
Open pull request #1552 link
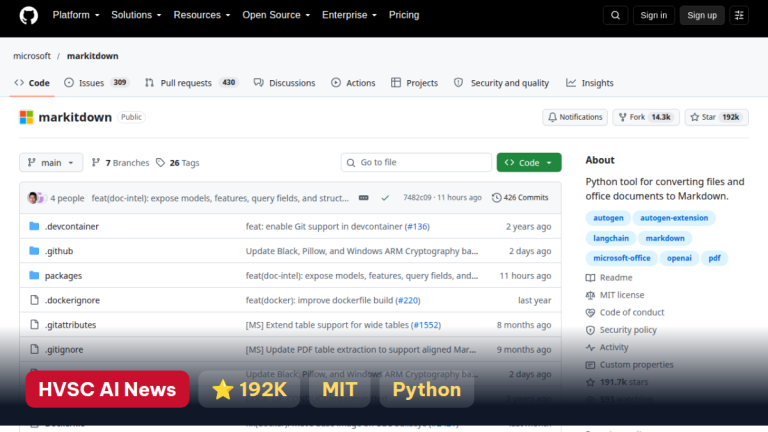tap(426, 324)
